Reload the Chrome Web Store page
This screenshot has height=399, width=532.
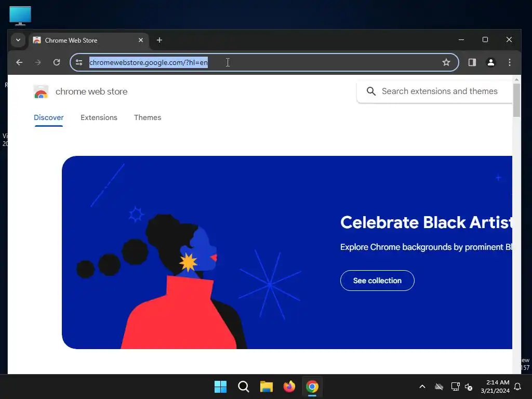57,62
